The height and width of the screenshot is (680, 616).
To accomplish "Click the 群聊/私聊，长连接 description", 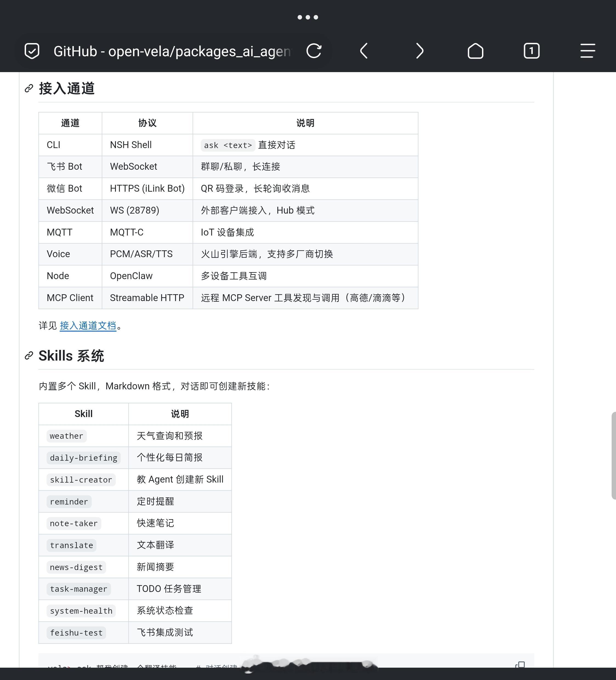I will click(306, 167).
